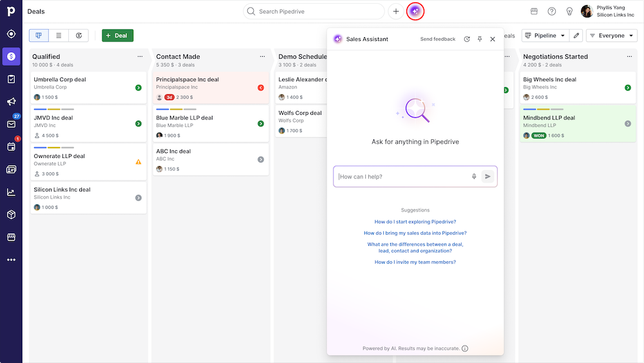Image resolution: width=644 pixels, height=363 pixels.
Task: Click the Sales Assistant AI icon in top bar
Action: 415,11
